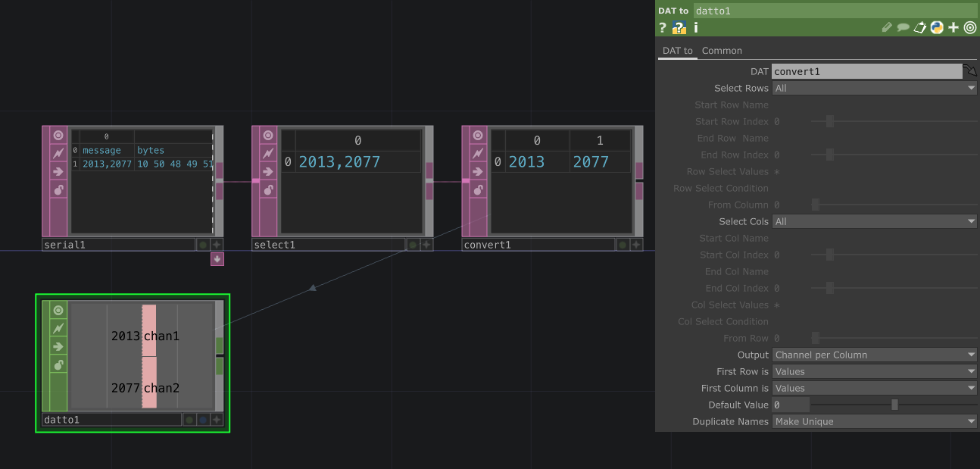Toggle lock flag on datto1 node
This screenshot has width=980, height=469.
[x=58, y=364]
